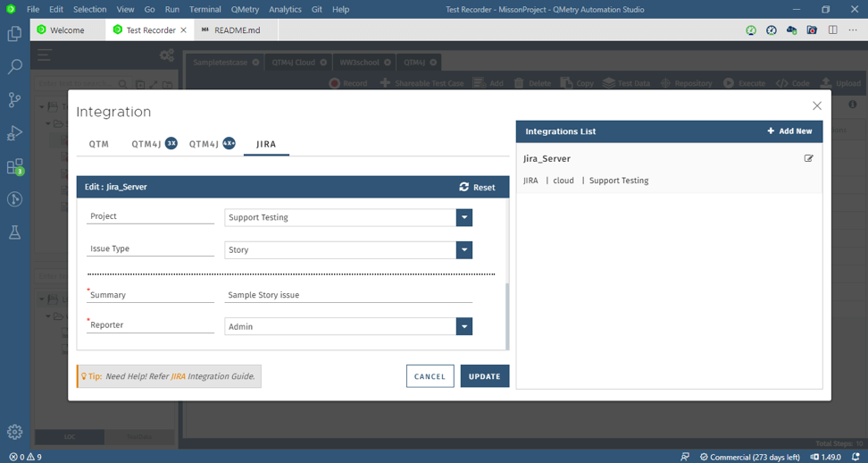Open the Terminal menu
The width and height of the screenshot is (868, 463).
205,10
